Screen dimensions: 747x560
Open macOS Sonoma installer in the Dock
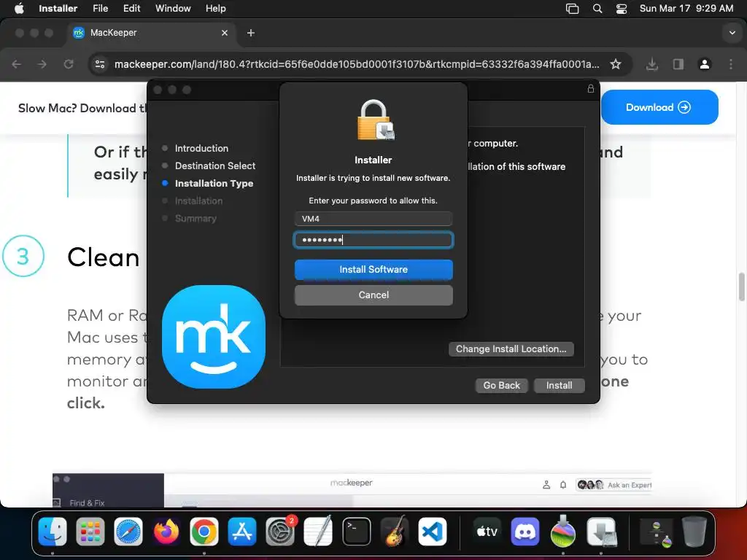click(563, 532)
